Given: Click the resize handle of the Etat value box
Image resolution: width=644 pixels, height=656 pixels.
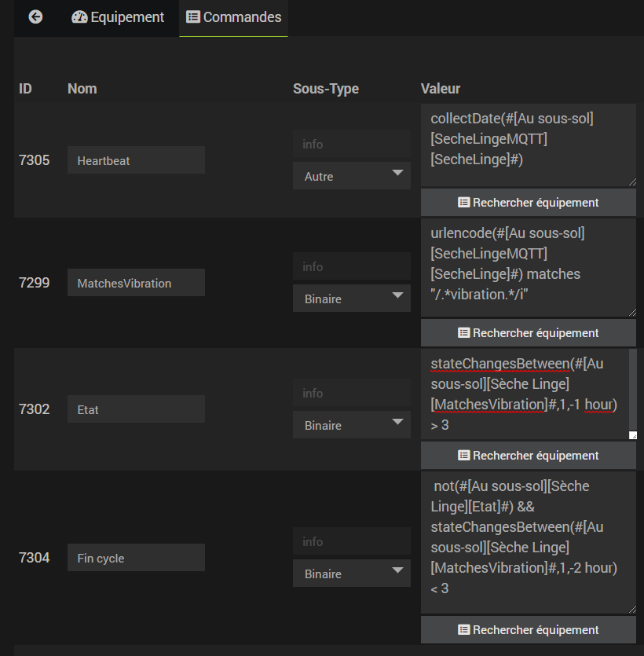Looking at the screenshot, I should pos(632,435).
